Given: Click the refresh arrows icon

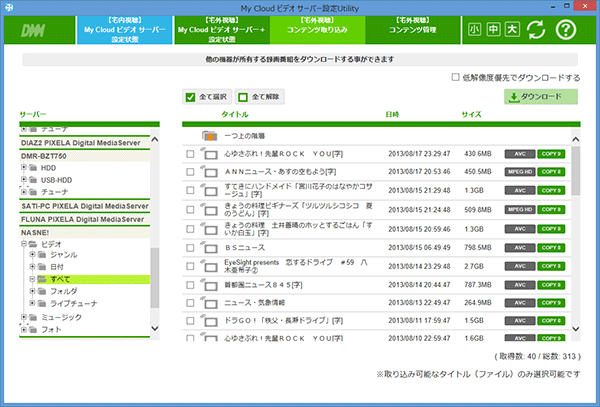Looking at the screenshot, I should [x=536, y=29].
